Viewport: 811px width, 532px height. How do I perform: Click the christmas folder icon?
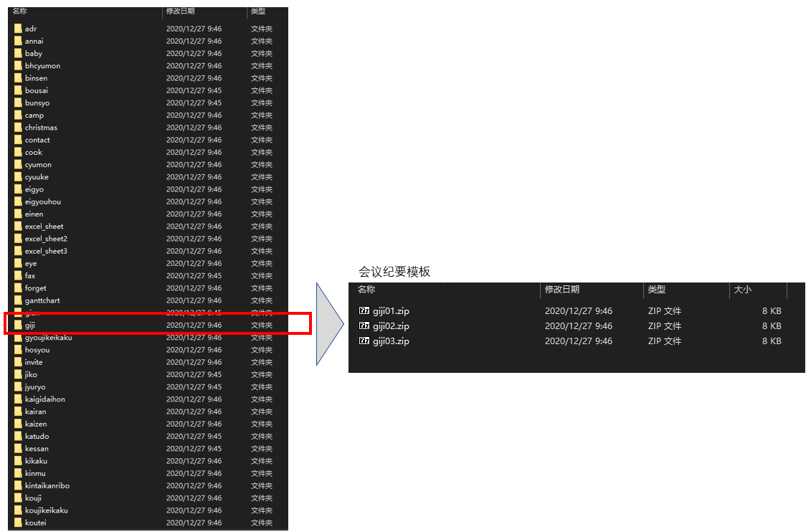click(18, 128)
